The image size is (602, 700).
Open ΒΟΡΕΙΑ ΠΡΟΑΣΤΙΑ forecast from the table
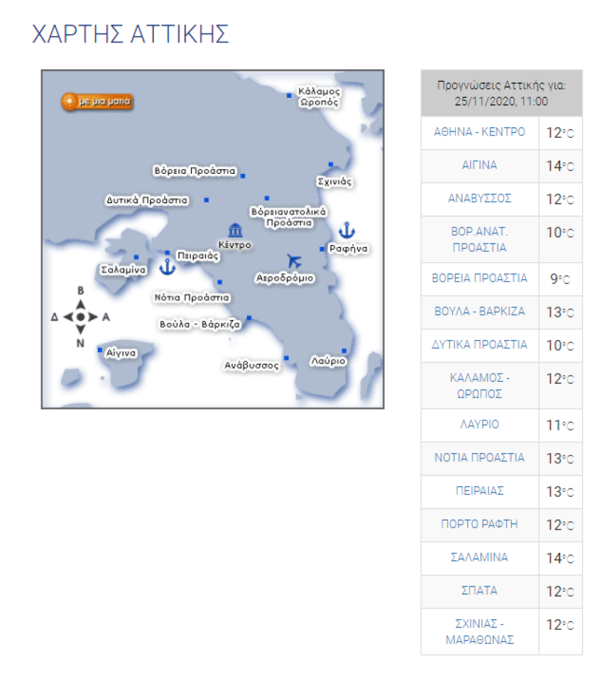pos(480,278)
